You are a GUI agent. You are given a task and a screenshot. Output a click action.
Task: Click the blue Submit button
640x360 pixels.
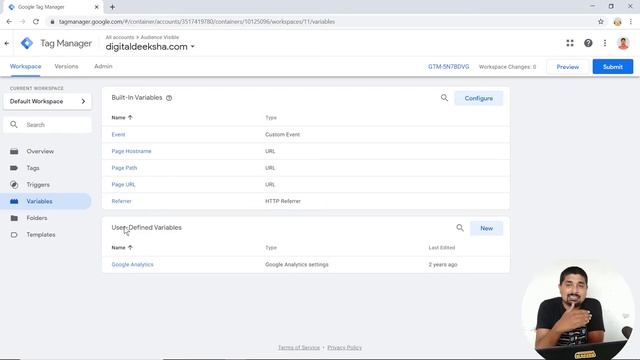pos(613,67)
